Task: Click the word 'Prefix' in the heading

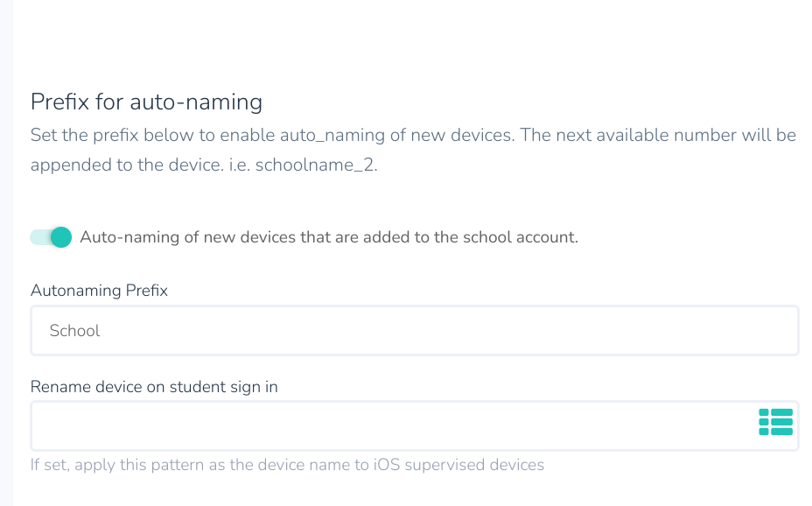Action: pyautogui.click(x=60, y=102)
